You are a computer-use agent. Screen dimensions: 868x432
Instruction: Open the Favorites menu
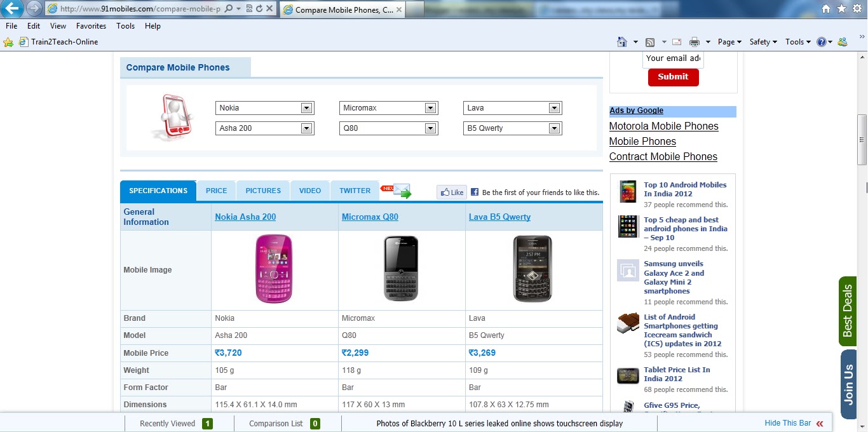click(x=91, y=26)
